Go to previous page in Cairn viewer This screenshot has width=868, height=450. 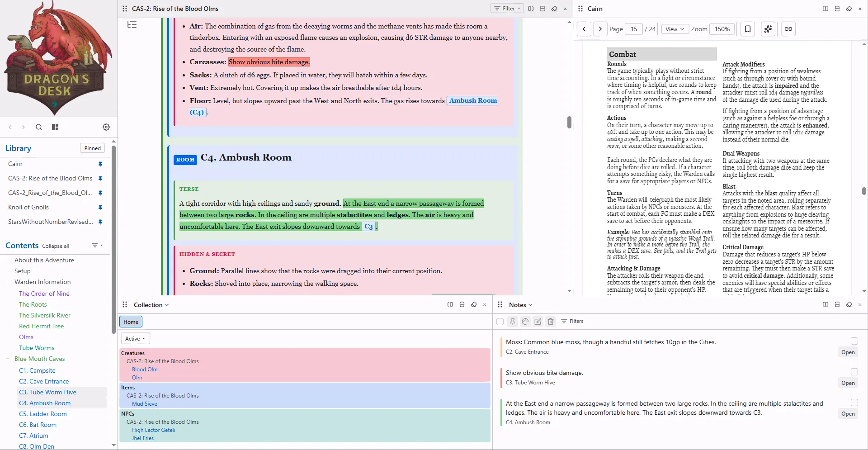pos(584,29)
